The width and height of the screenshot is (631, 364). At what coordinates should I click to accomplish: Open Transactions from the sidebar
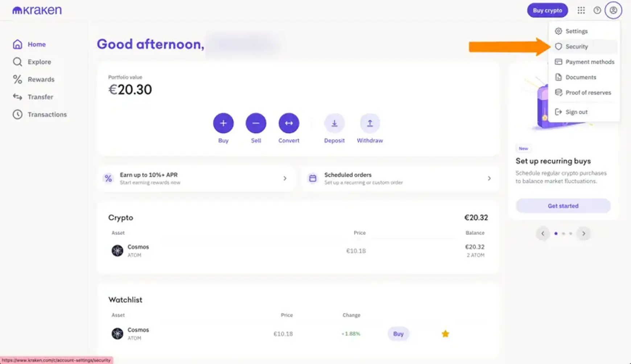pos(47,114)
